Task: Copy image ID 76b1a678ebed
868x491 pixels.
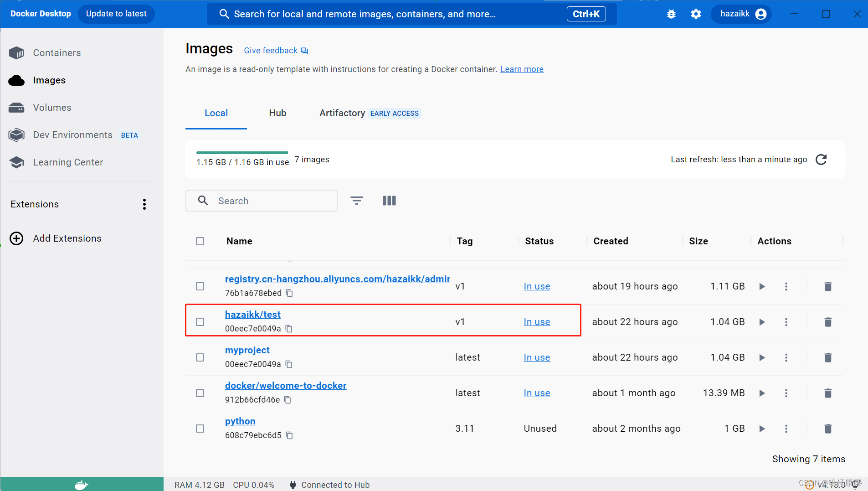Action: pos(289,293)
